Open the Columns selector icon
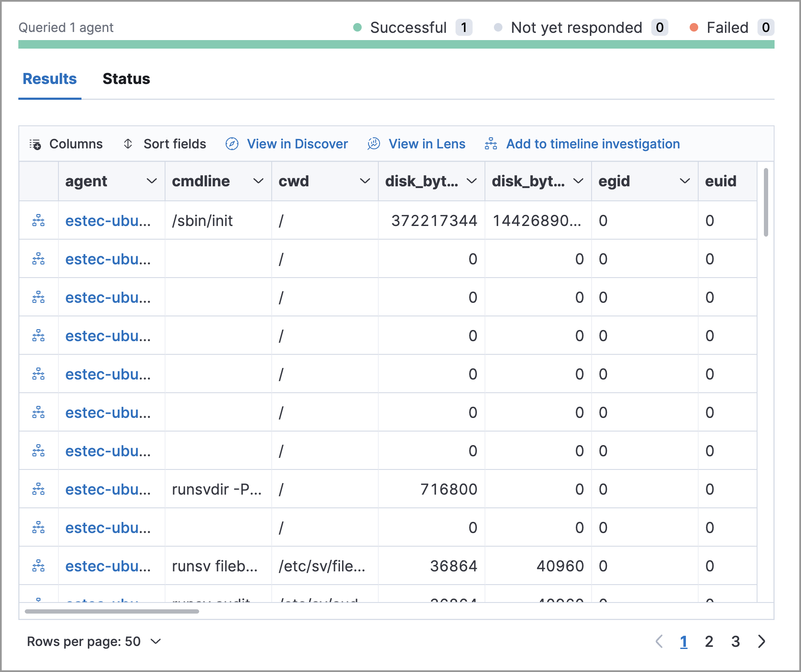This screenshot has height=672, width=801. (x=36, y=144)
